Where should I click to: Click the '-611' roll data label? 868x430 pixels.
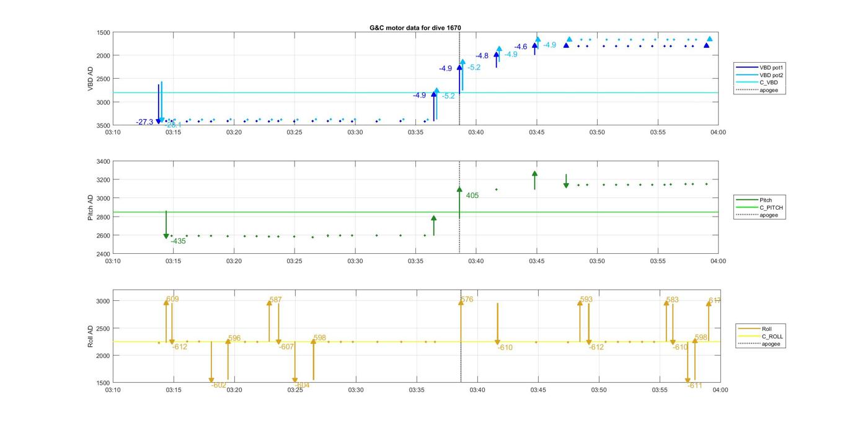click(x=695, y=385)
